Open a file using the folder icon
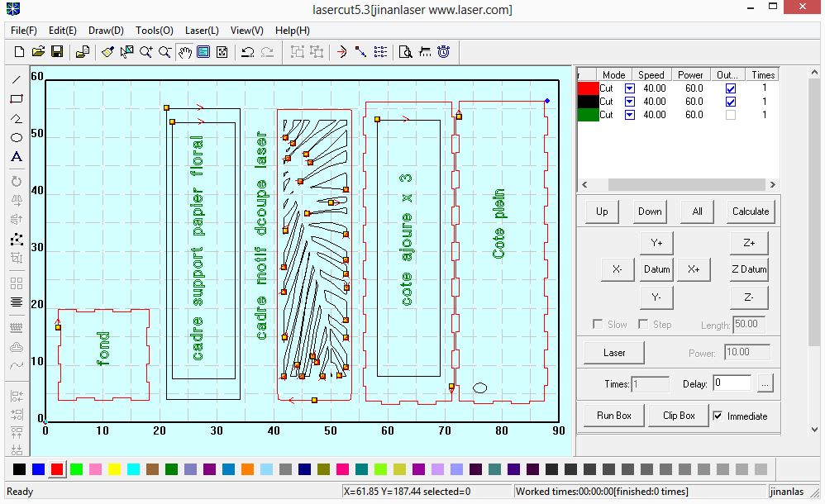Image resolution: width=825 pixels, height=504 pixels. point(38,51)
